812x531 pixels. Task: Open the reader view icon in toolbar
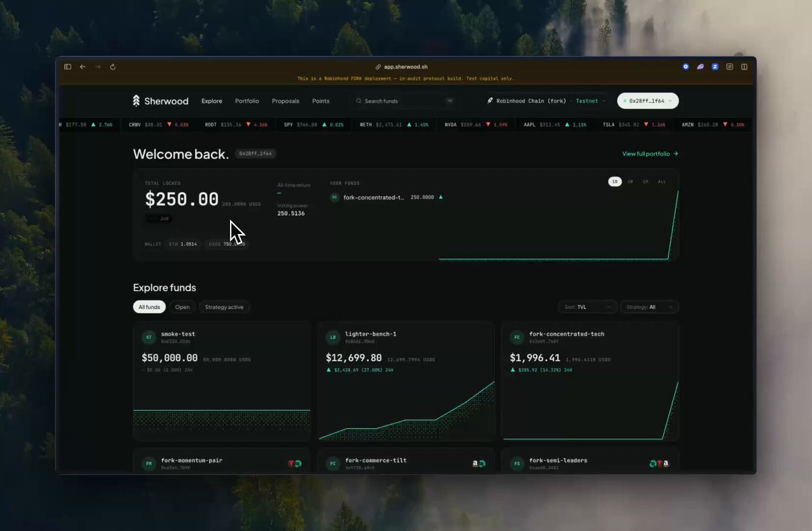729,67
